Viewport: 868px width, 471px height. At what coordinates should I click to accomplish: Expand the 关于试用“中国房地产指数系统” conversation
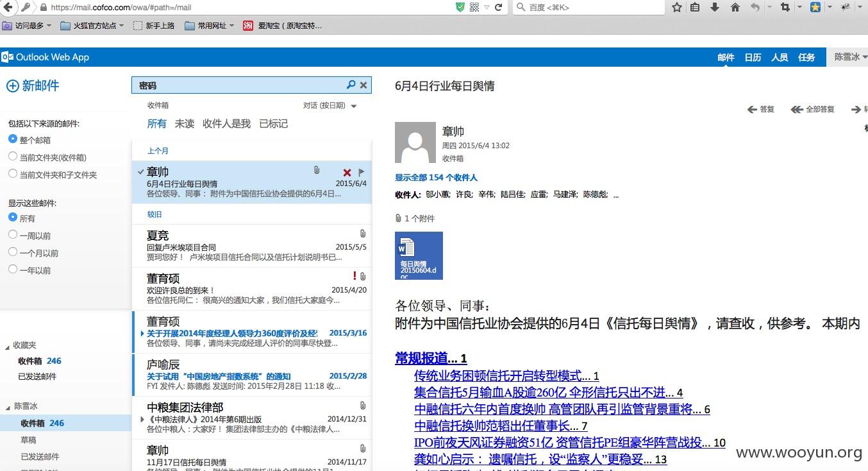(142, 377)
